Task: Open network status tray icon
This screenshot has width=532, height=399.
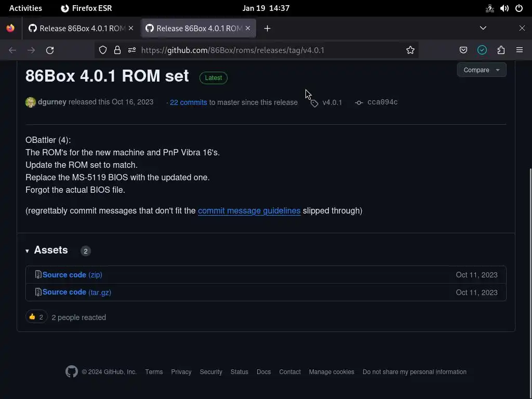Action: click(x=489, y=8)
